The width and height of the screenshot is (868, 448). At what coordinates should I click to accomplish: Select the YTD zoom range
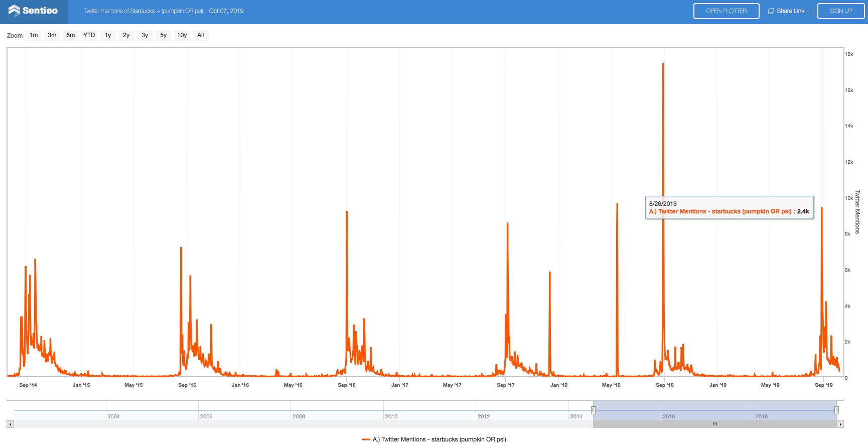pyautogui.click(x=89, y=35)
